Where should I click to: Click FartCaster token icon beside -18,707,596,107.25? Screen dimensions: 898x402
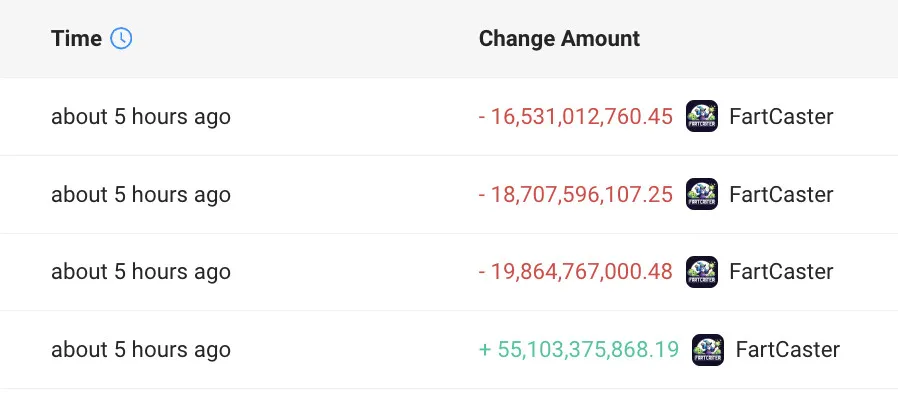click(702, 194)
